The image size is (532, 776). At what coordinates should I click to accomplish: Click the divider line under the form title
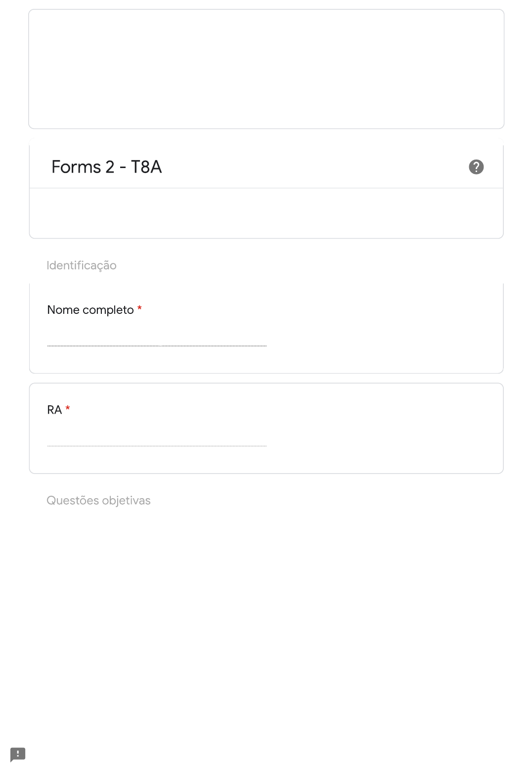click(x=266, y=188)
